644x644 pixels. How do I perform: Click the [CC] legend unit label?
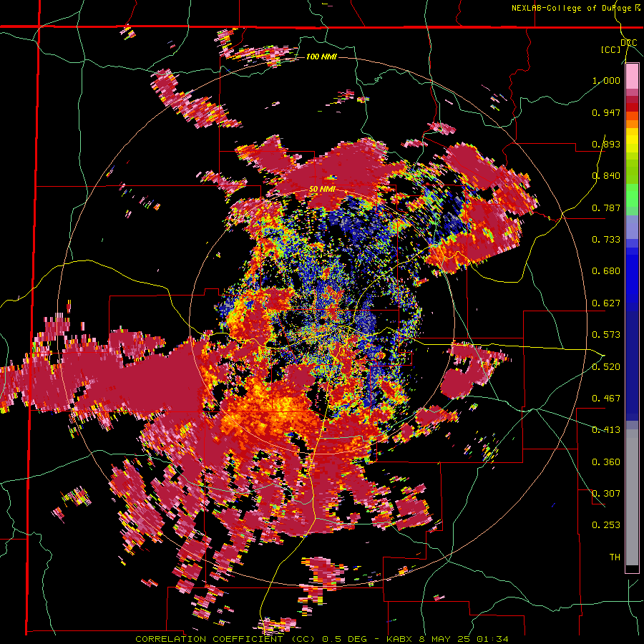coord(611,49)
